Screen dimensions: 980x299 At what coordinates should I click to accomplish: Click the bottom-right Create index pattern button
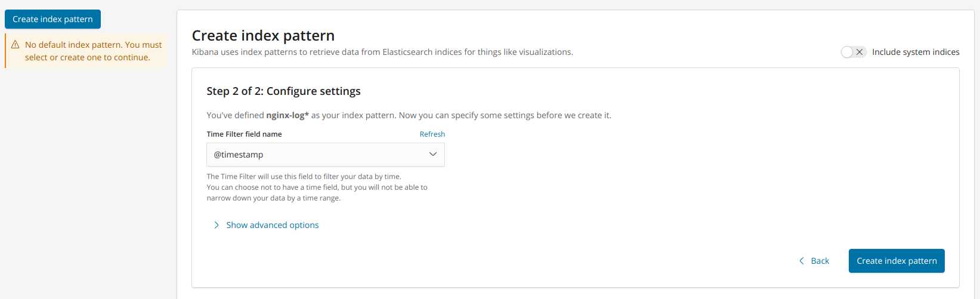pos(896,261)
